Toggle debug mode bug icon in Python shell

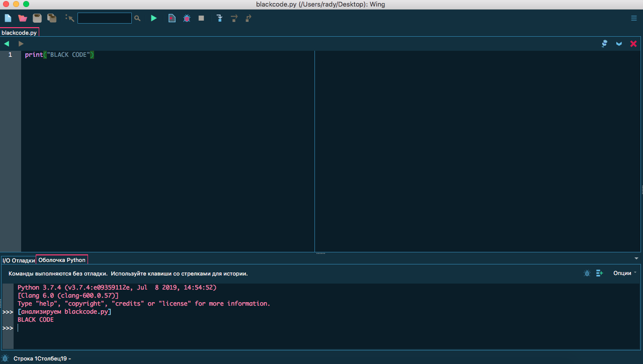pyautogui.click(x=587, y=273)
